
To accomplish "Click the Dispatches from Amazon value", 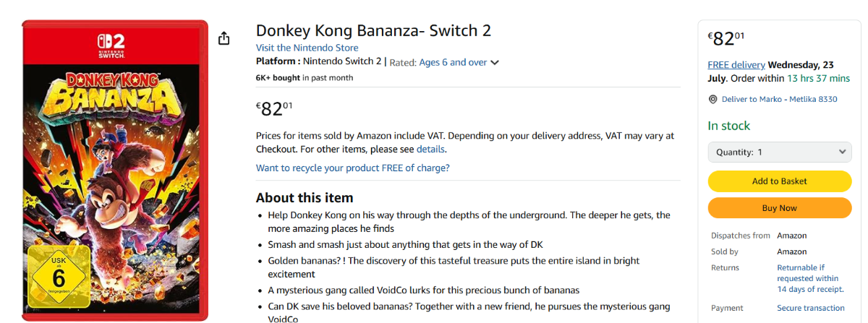I will click(x=792, y=236).
